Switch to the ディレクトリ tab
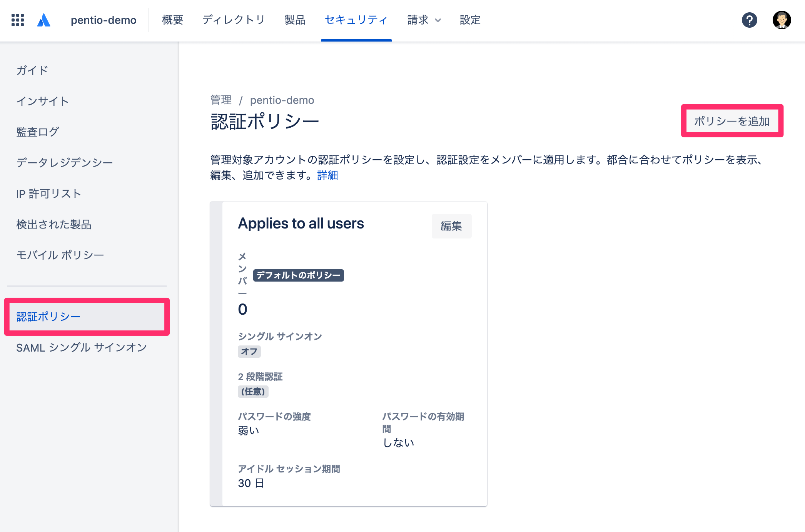The image size is (805, 532). [x=234, y=20]
